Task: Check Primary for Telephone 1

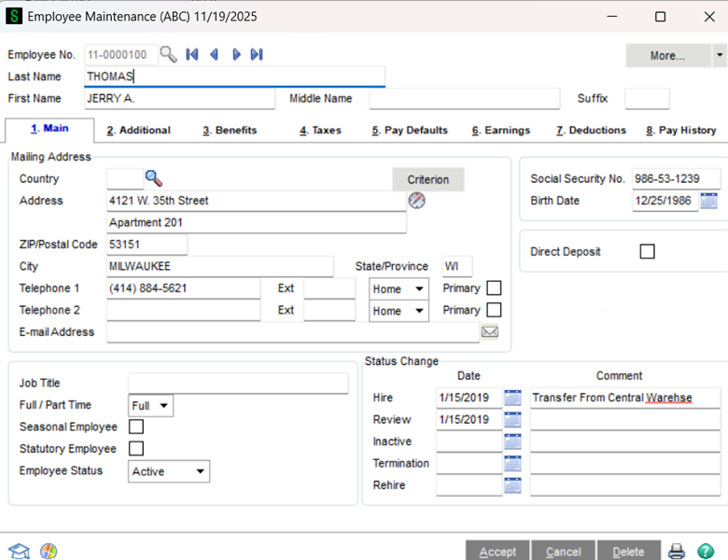Action: (x=494, y=287)
